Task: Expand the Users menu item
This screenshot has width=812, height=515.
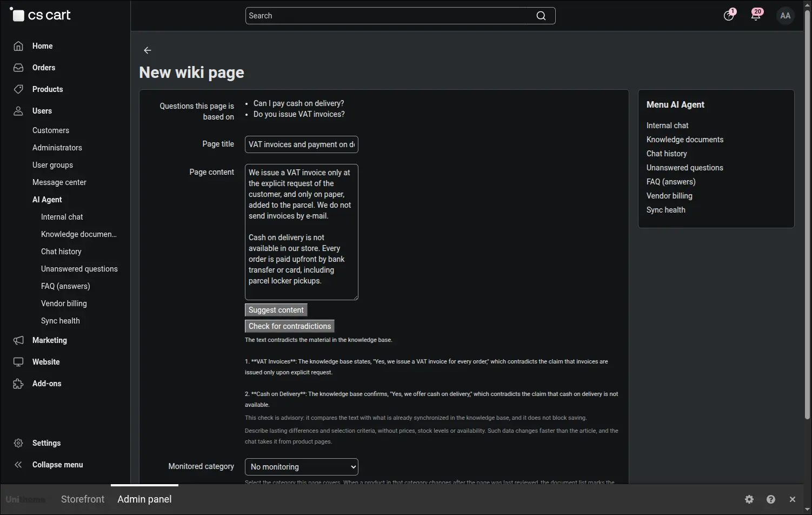Action: (42, 111)
